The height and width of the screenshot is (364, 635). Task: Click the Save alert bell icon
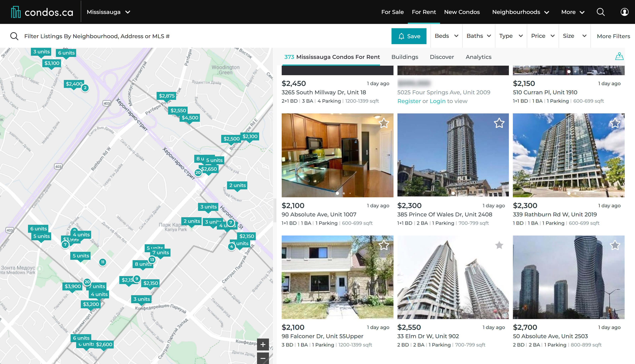tap(401, 36)
